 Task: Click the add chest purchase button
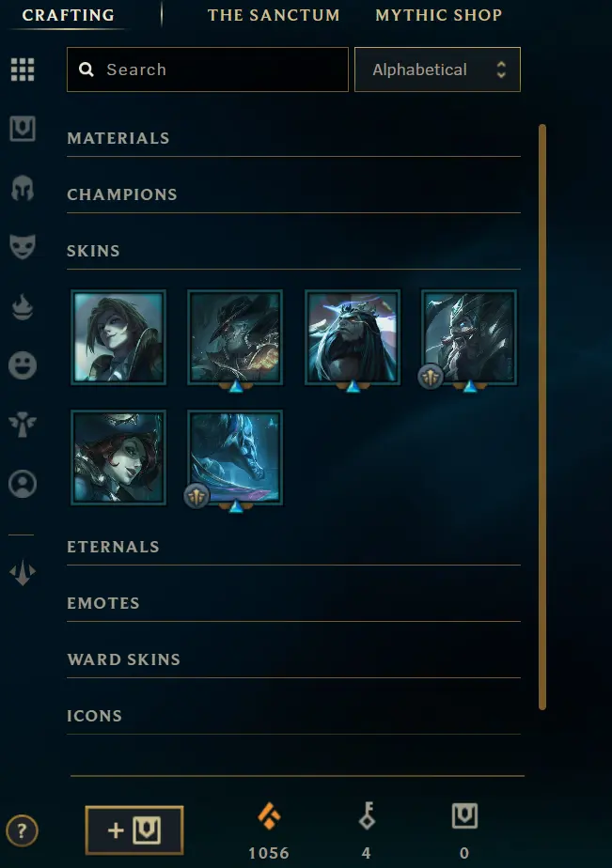tap(134, 830)
